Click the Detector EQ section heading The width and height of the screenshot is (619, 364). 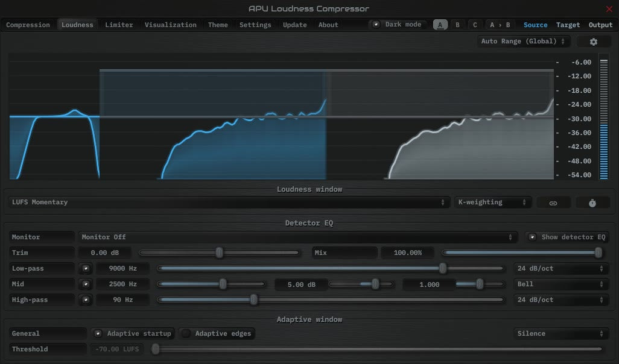309,223
